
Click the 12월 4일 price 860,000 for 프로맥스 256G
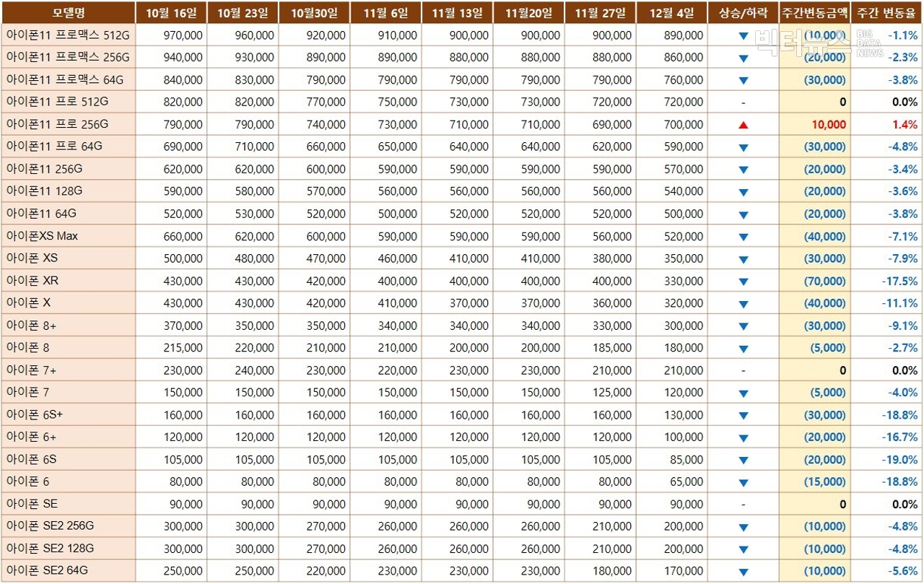[x=683, y=58]
